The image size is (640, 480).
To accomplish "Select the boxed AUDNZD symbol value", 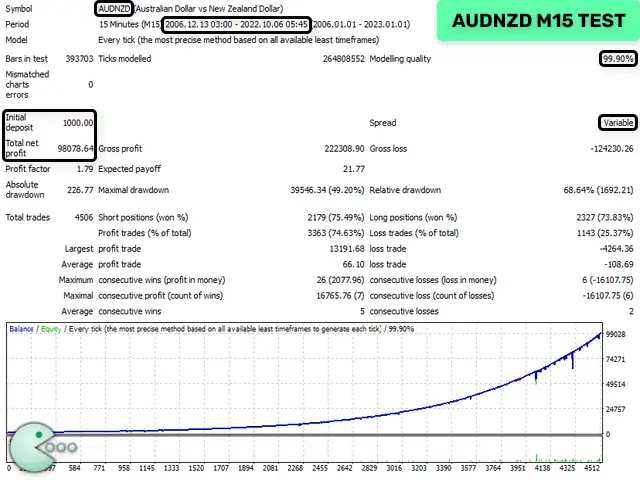I will (114, 8).
